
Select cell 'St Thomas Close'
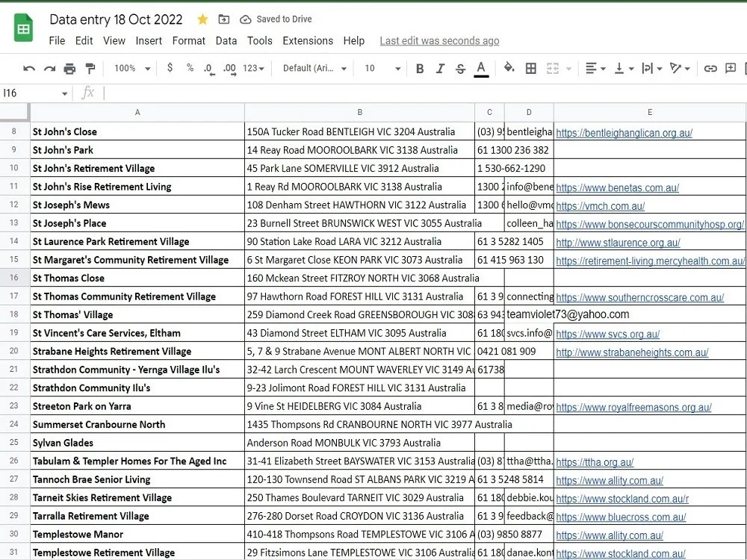coord(137,278)
